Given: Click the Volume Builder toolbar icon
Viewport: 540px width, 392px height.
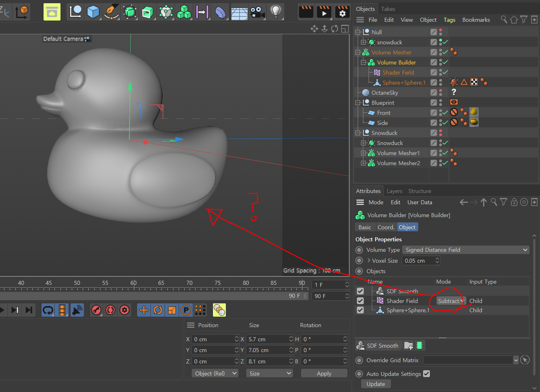Looking at the screenshot, I should click(184, 12).
